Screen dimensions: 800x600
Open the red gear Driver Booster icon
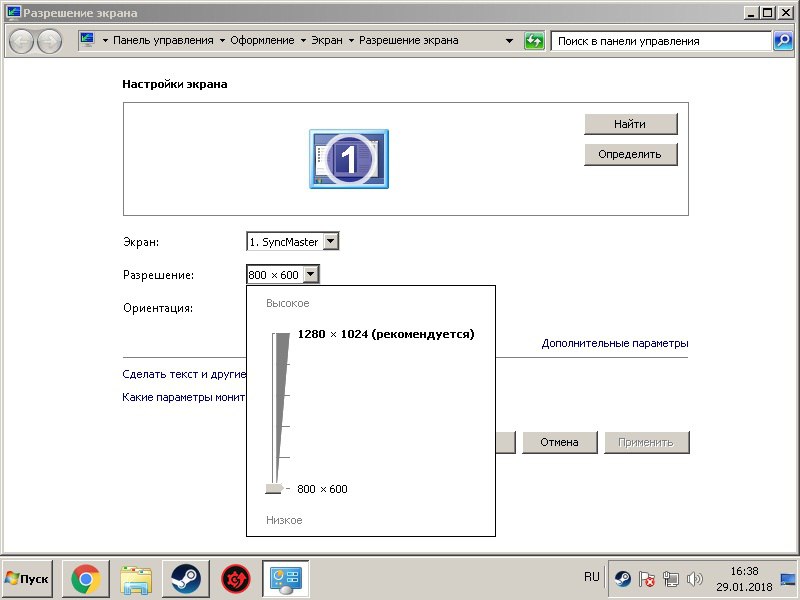pyautogui.click(x=235, y=578)
